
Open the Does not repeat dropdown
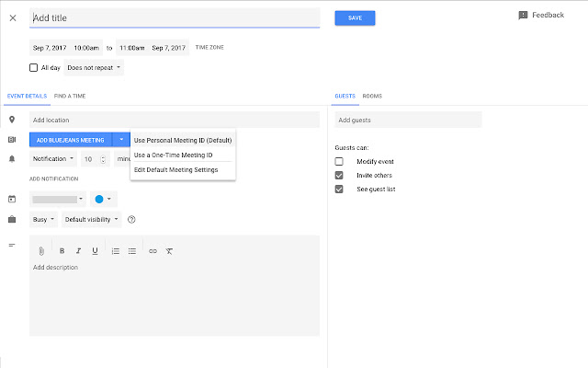coord(94,67)
